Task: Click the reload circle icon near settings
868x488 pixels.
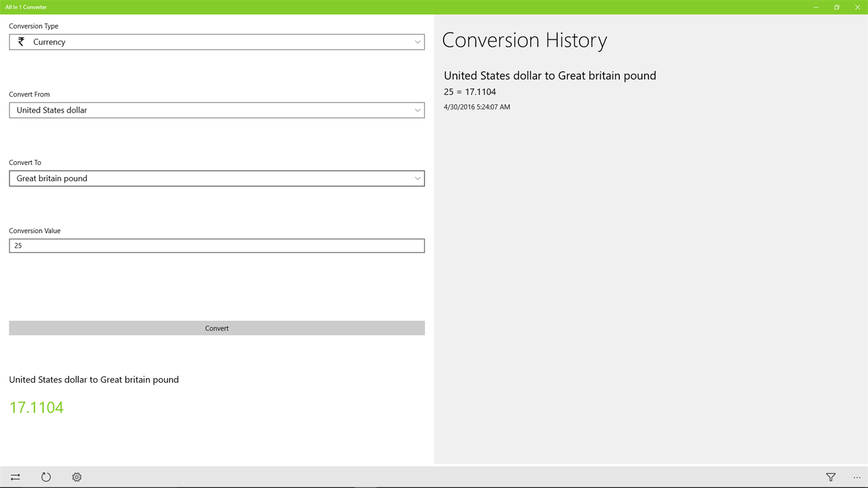Action: (44, 476)
